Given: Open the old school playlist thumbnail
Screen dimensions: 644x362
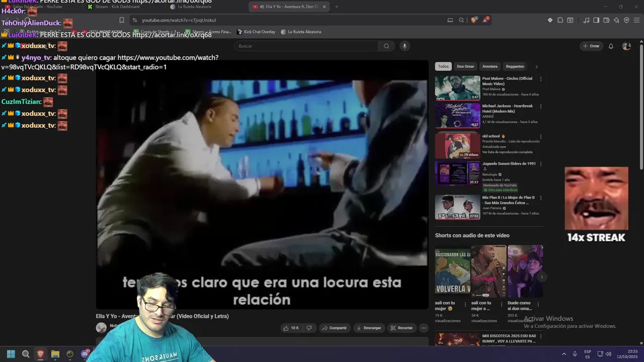Looking at the screenshot, I should (x=457, y=146).
